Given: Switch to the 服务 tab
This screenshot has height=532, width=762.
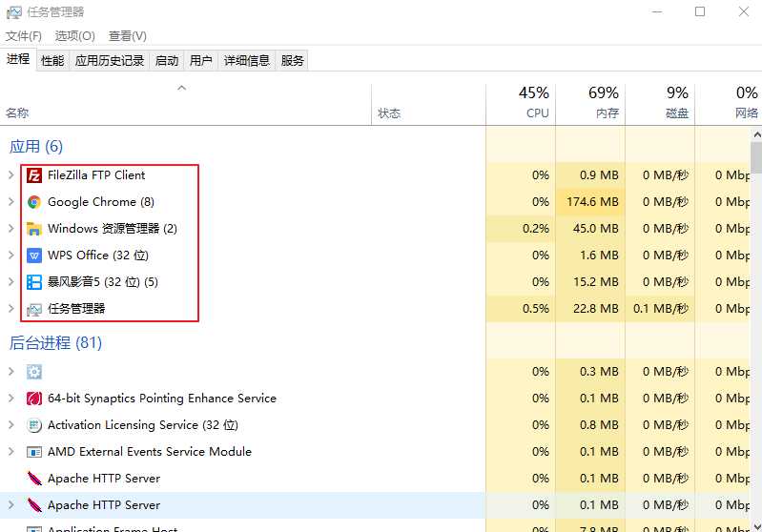Looking at the screenshot, I should tap(292, 61).
